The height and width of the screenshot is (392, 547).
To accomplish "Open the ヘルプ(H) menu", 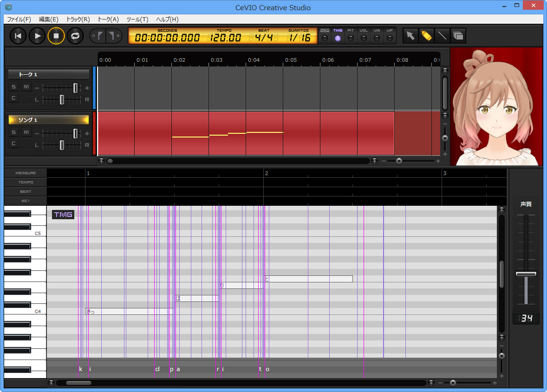I will (167, 19).
